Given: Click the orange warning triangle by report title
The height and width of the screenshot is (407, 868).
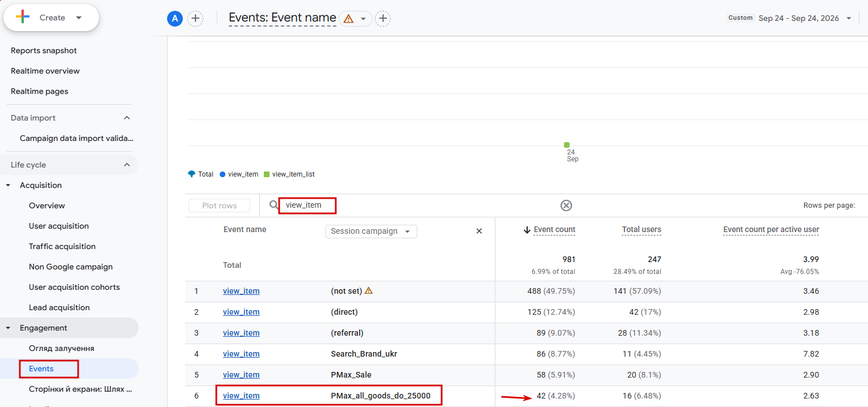Looking at the screenshot, I should pos(348,19).
